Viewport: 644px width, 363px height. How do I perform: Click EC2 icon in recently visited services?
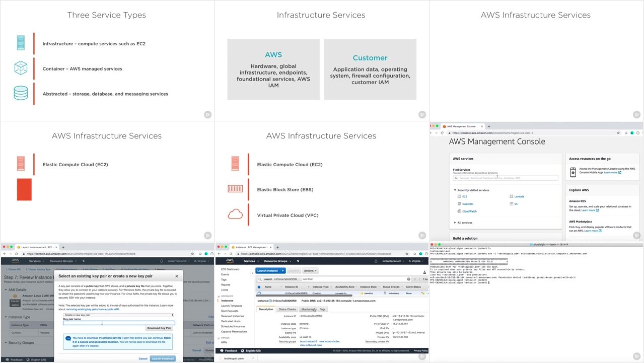[x=460, y=196]
